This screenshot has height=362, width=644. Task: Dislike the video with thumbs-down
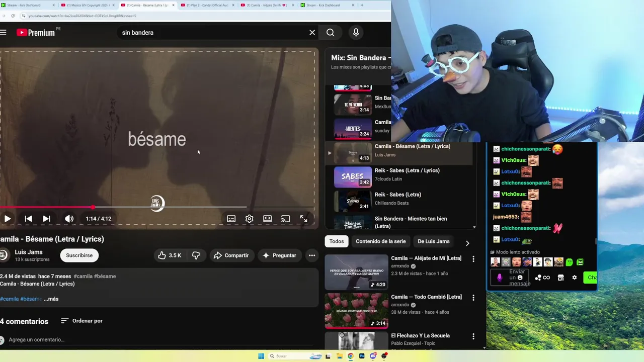coord(196,255)
